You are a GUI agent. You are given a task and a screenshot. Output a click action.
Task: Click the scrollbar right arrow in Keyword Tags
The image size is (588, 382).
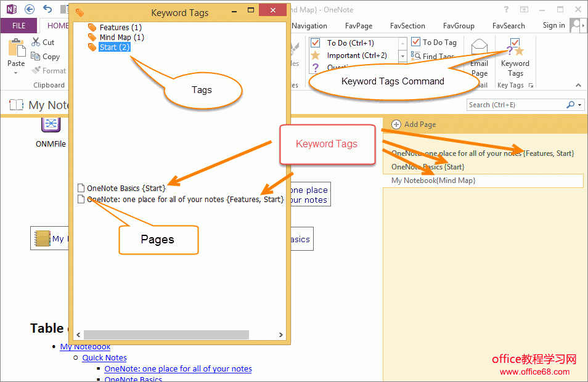(280, 335)
